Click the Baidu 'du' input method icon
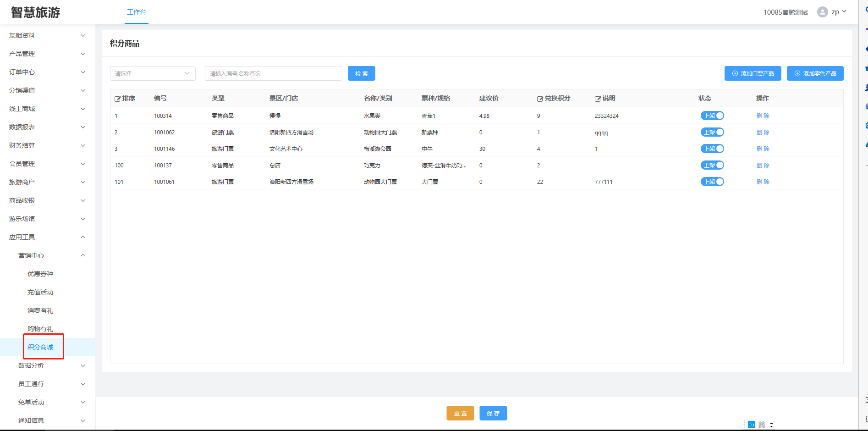The height and width of the screenshot is (431, 868). (x=751, y=425)
